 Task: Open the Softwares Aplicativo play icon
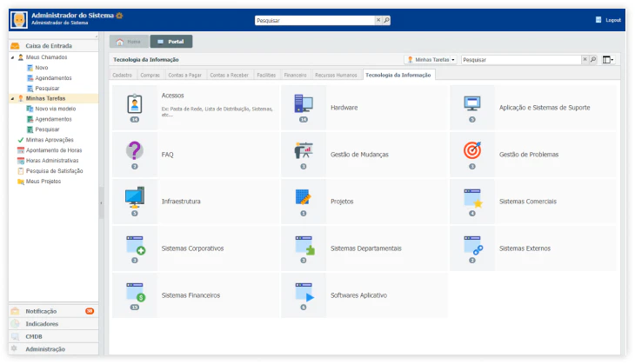coord(304,292)
